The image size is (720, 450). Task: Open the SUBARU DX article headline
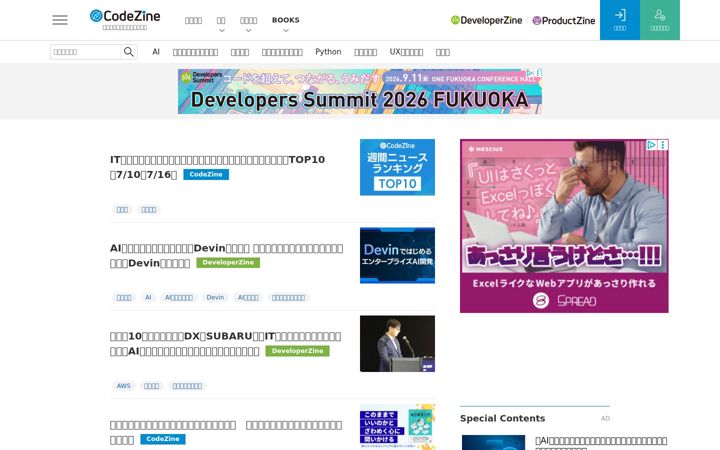coord(225,343)
